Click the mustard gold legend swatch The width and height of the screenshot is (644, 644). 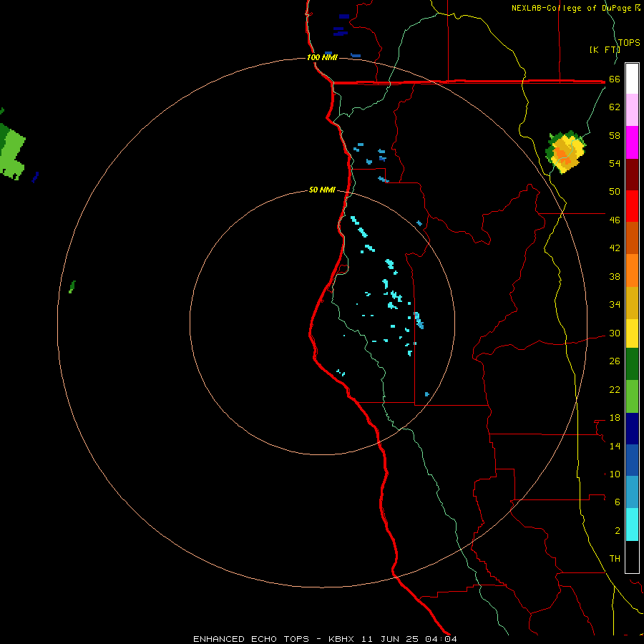click(x=632, y=303)
